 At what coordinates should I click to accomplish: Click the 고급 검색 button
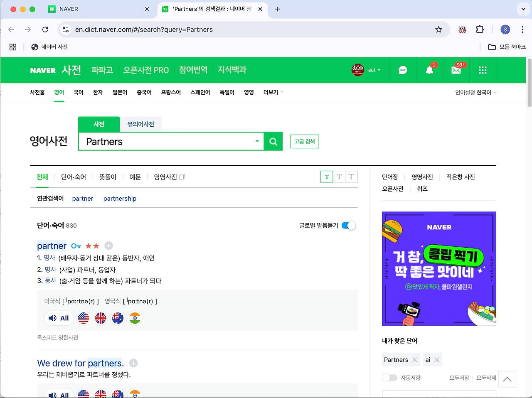304,142
